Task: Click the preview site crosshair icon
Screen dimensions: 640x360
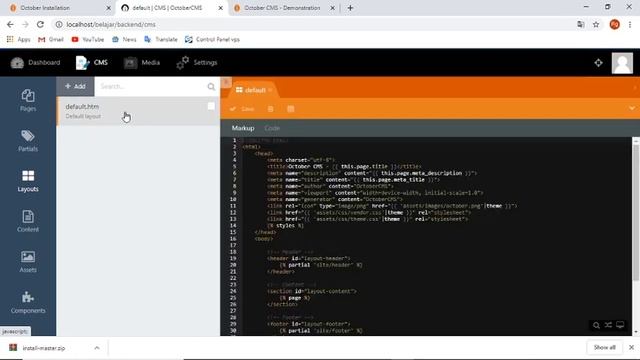Action: [x=598, y=62]
